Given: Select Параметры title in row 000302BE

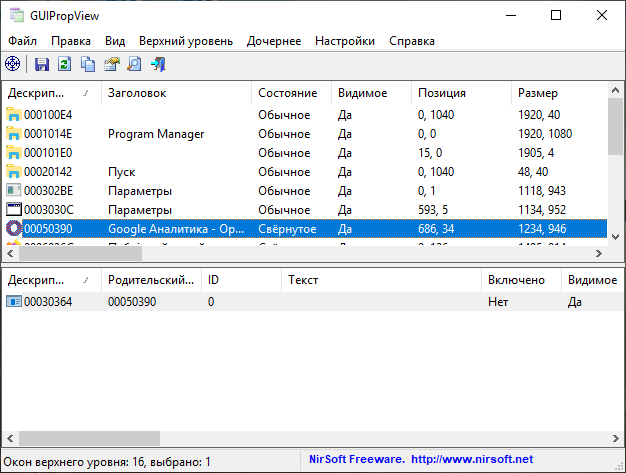Looking at the screenshot, I should [140, 191].
